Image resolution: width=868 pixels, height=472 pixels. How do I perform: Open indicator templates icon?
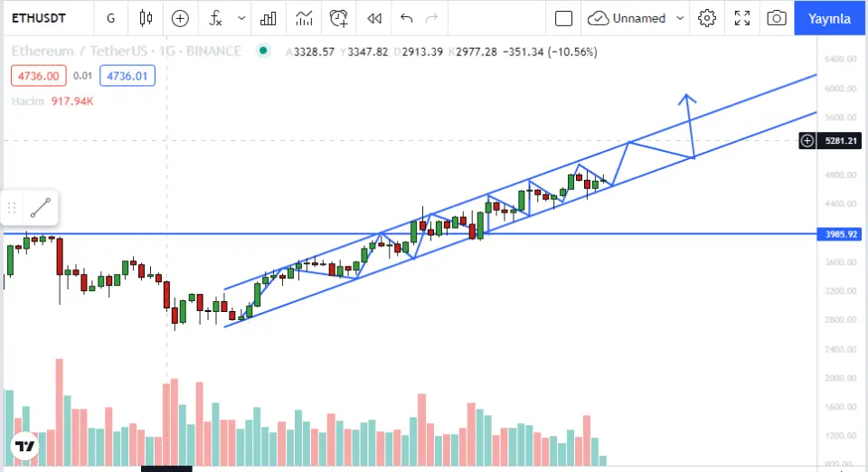tap(304, 18)
